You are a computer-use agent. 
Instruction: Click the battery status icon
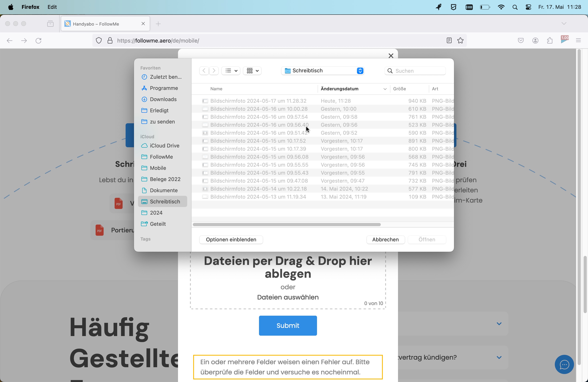pyautogui.click(x=485, y=7)
